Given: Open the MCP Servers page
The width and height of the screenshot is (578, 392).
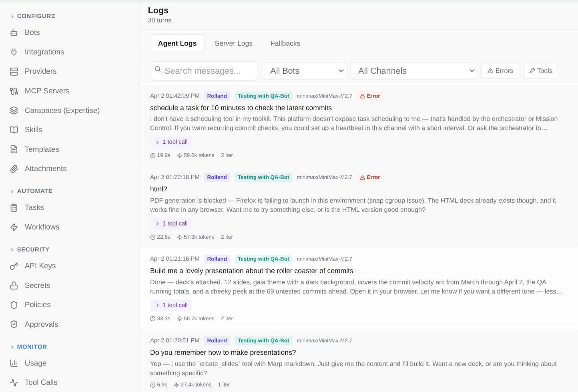Looking at the screenshot, I should 47,90.
